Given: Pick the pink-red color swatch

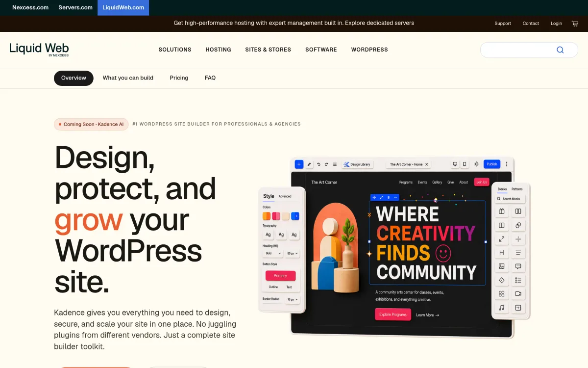Looking at the screenshot, I should 276,216.
